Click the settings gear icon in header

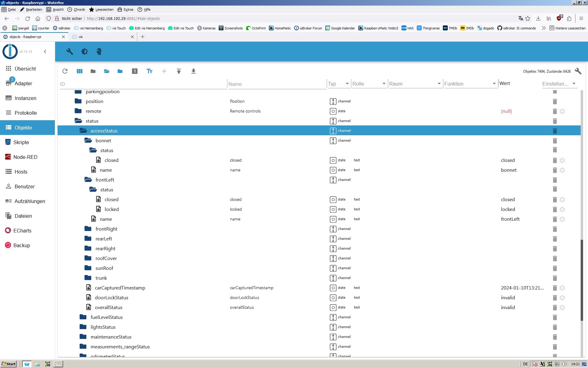coord(84,51)
